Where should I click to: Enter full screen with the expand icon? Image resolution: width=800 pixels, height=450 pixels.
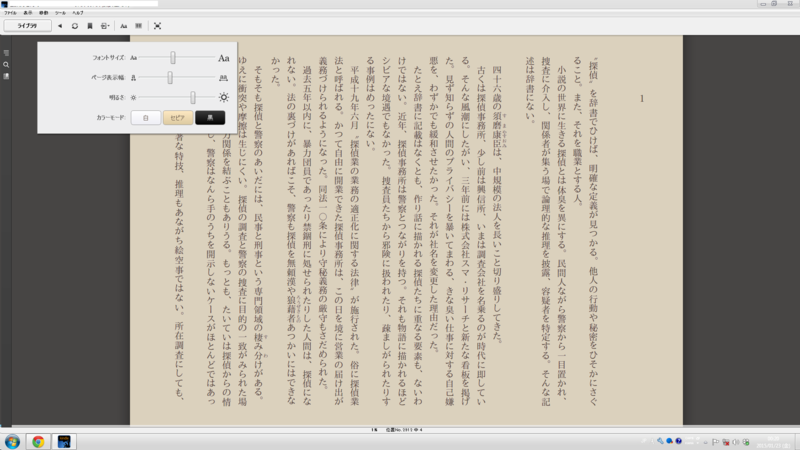point(157,26)
